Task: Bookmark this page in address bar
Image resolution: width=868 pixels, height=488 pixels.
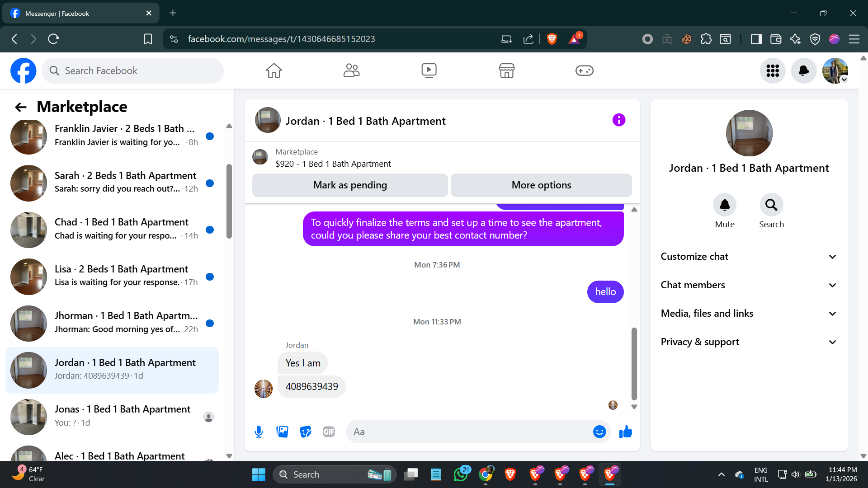Action: [148, 39]
